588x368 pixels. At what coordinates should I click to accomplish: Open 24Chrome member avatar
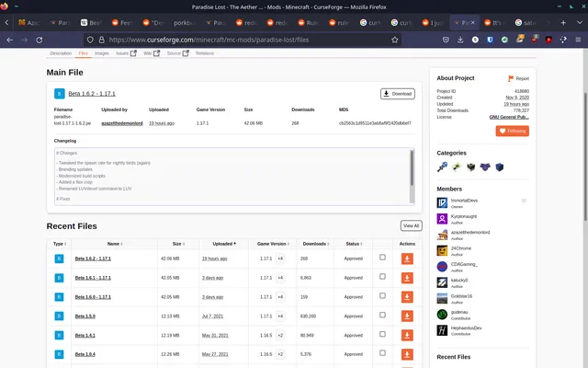coord(442,250)
